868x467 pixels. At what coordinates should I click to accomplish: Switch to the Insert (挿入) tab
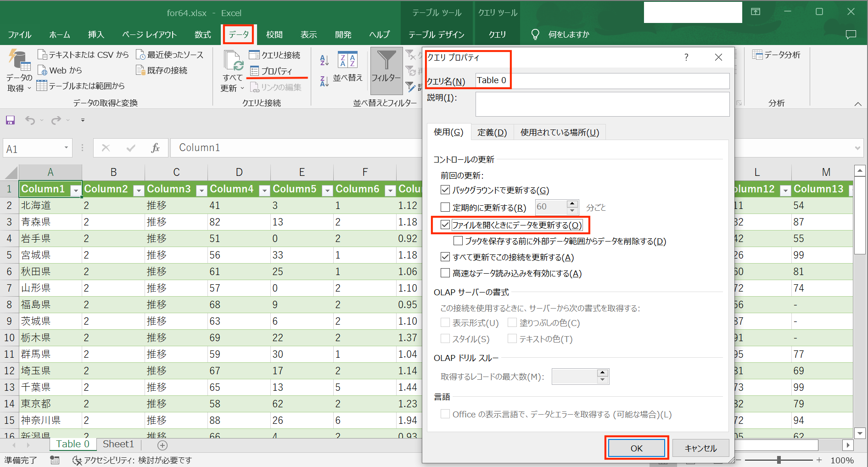click(96, 34)
